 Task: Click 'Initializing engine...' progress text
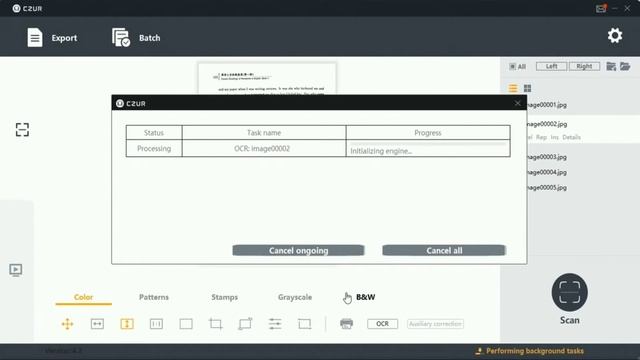pos(381,151)
